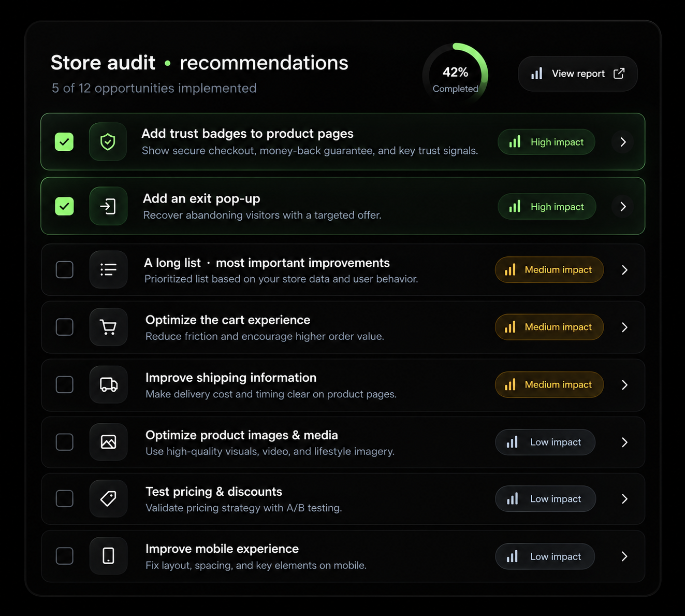Click the 'Store audit • recommendations' heading
Viewport: 685px width, 616px height.
coord(199,63)
